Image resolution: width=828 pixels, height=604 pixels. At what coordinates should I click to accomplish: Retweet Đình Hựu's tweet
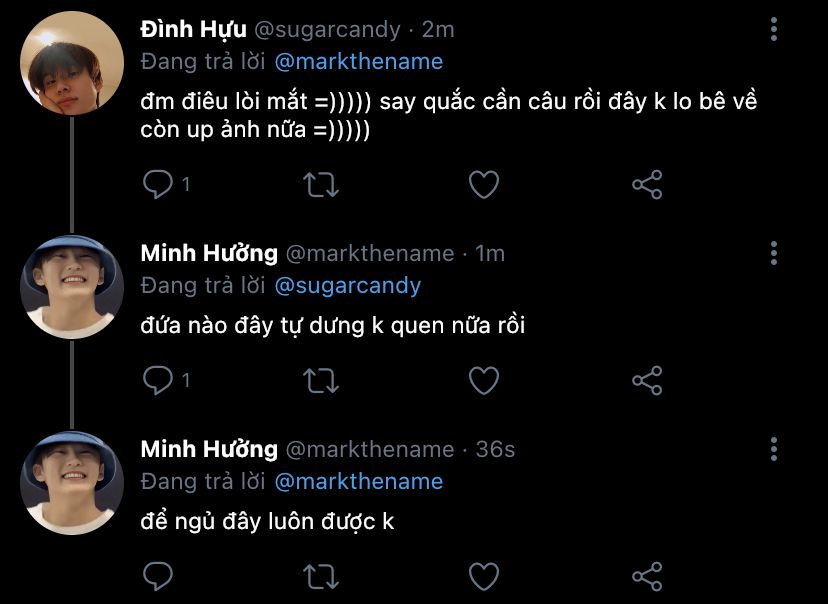point(321,184)
